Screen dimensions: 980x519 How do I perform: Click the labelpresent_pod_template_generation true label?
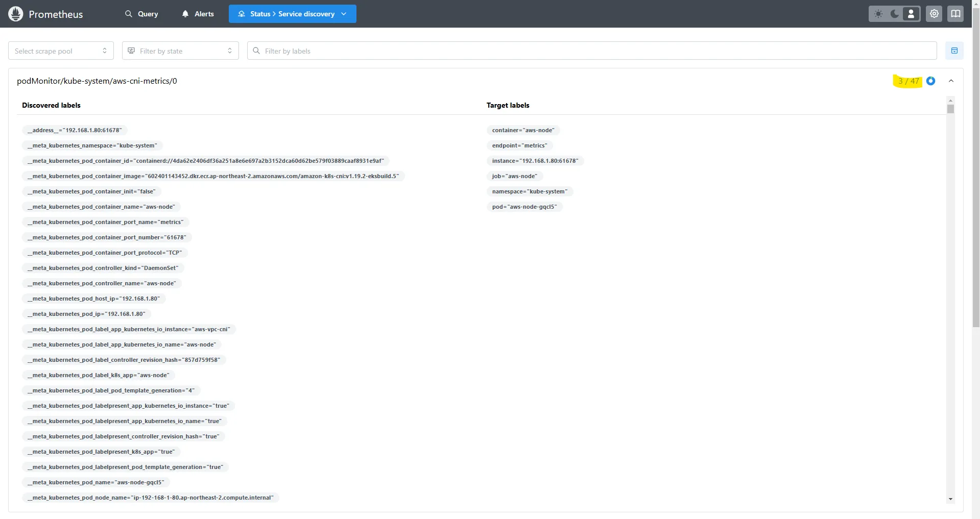coord(126,467)
